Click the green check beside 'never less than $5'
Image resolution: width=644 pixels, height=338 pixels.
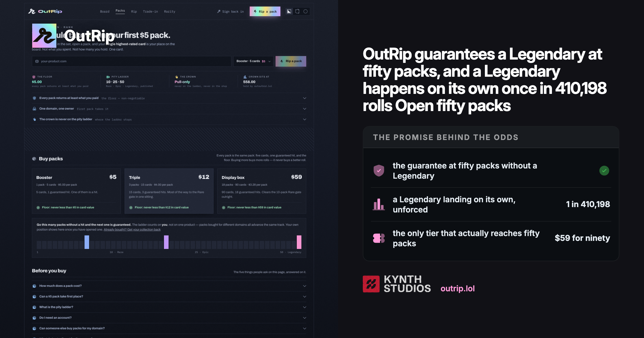38,208
